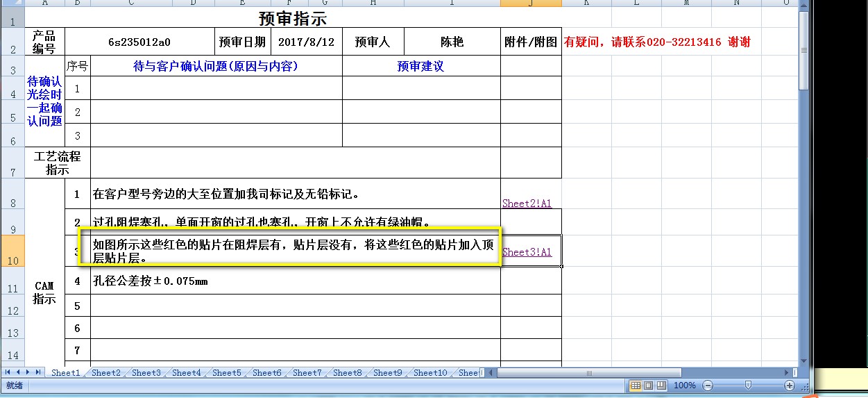Switch to Sheet7 tab
The height and width of the screenshot is (398, 868).
pos(307,373)
